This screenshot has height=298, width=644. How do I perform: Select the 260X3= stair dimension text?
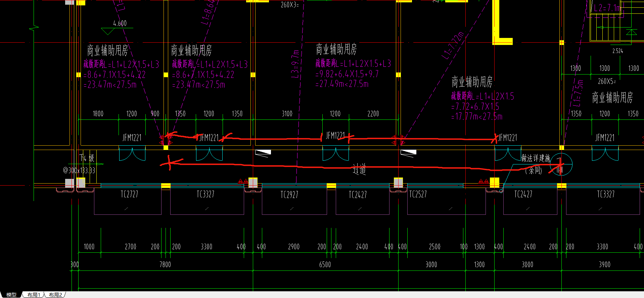pos(290,5)
